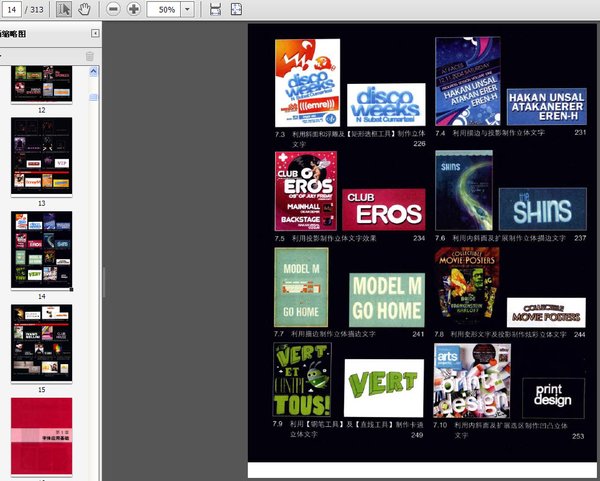Screen dimensions: 600x481
Task: Click section 7.9 caption text
Action: click(356, 429)
